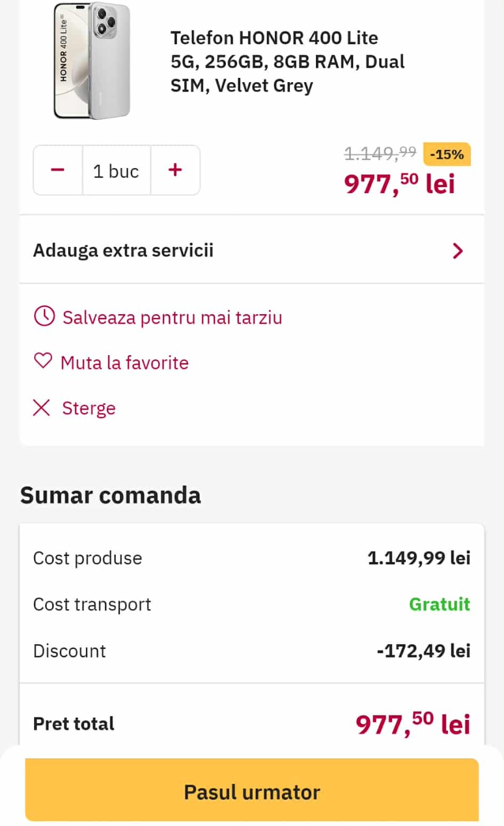The width and height of the screenshot is (504, 826).
Task: Click the clock icon for saving later
Action: 44,316
